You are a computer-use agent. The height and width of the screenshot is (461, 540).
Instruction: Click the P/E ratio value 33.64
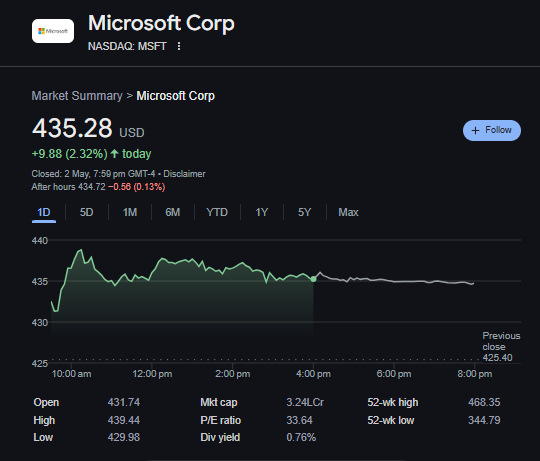(299, 420)
